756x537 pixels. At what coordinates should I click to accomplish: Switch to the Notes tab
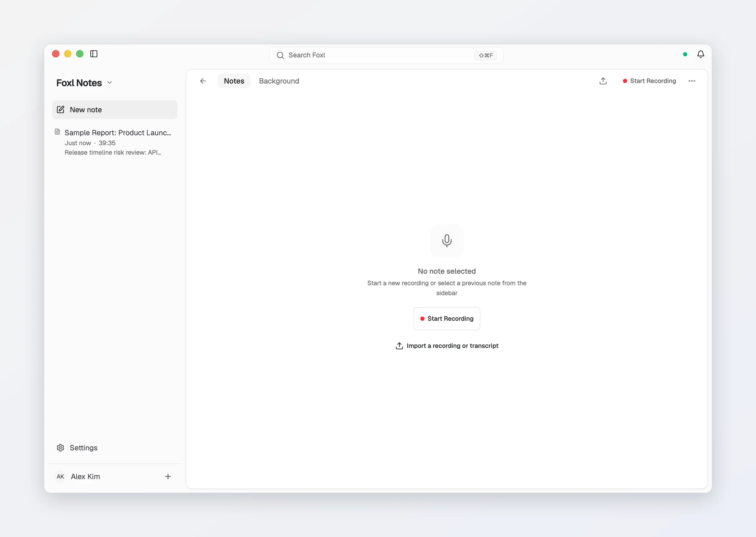coord(234,81)
